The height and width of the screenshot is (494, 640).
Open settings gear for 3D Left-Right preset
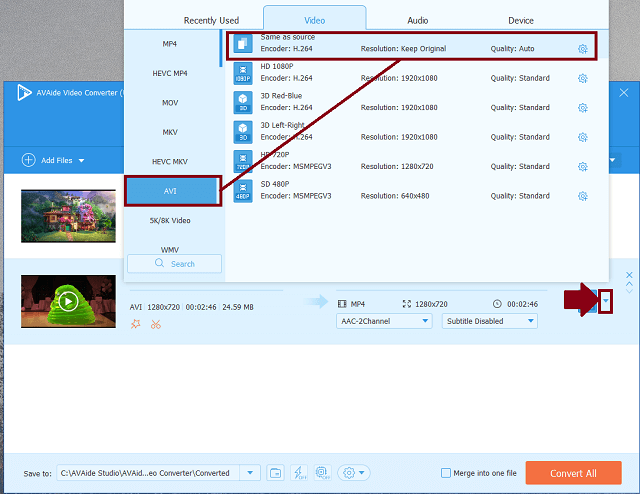[582, 137]
